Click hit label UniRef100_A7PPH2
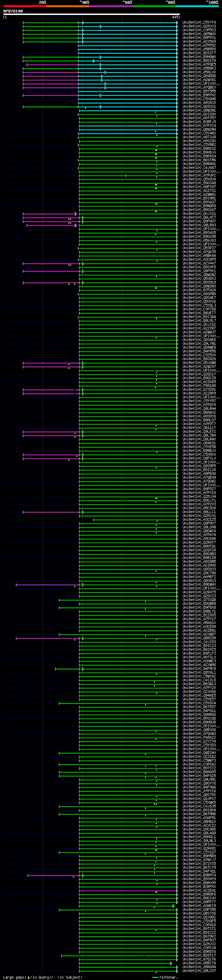 click(x=199, y=46)
